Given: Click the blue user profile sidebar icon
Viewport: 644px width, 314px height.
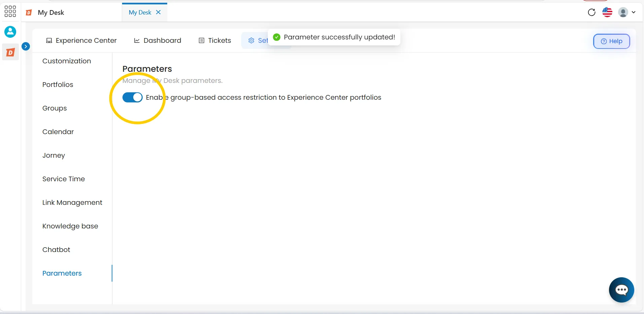Looking at the screenshot, I should pos(10,32).
